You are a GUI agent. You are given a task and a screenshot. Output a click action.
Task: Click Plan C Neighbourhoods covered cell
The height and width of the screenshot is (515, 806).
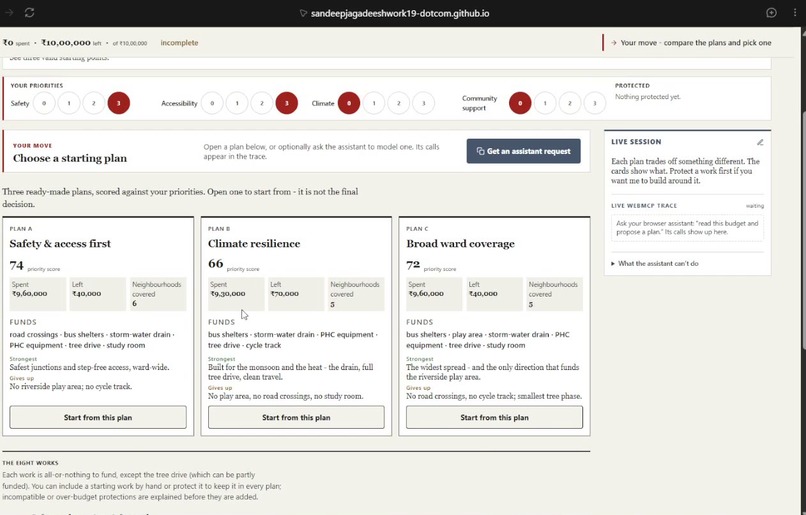click(555, 294)
